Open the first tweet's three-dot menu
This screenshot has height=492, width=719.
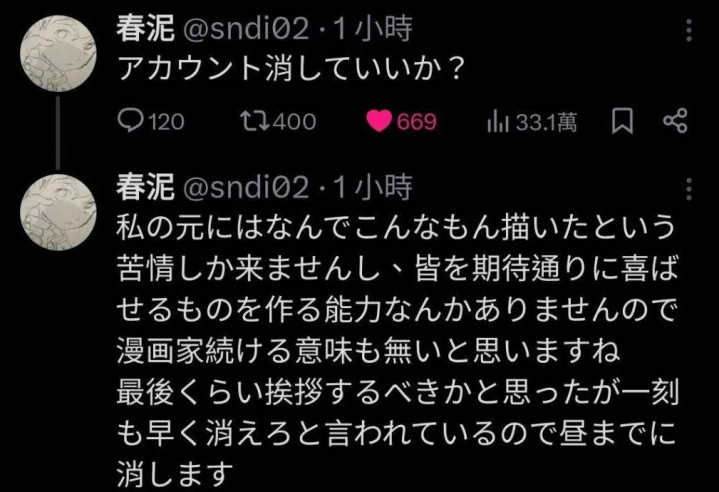click(689, 31)
